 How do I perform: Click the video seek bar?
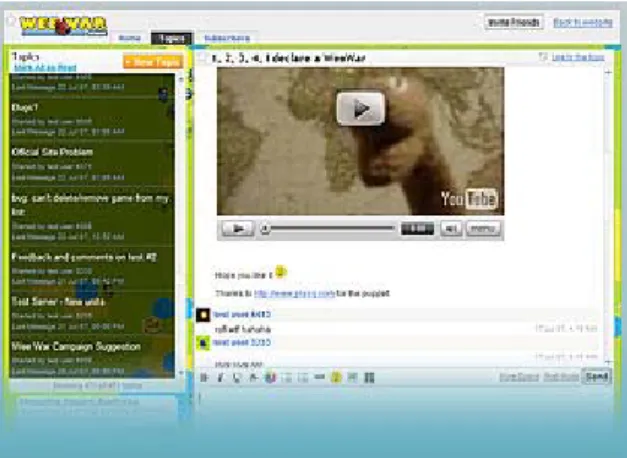[x=328, y=228]
